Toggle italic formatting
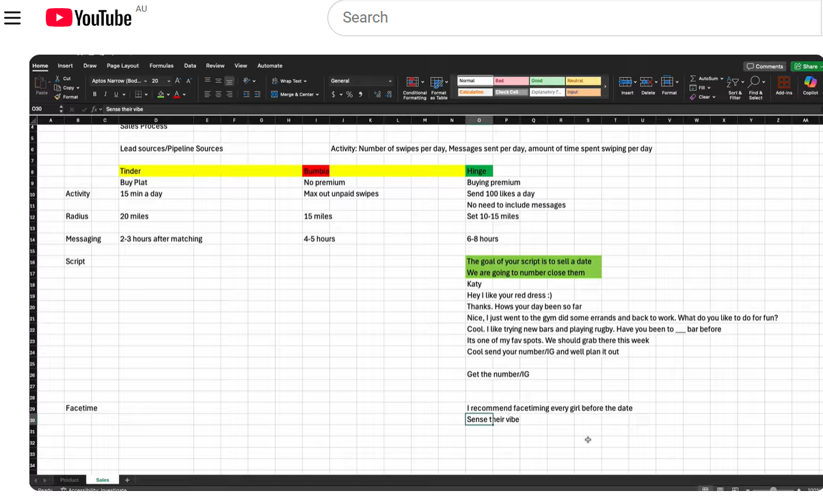Image resolution: width=823 pixels, height=504 pixels. [105, 94]
